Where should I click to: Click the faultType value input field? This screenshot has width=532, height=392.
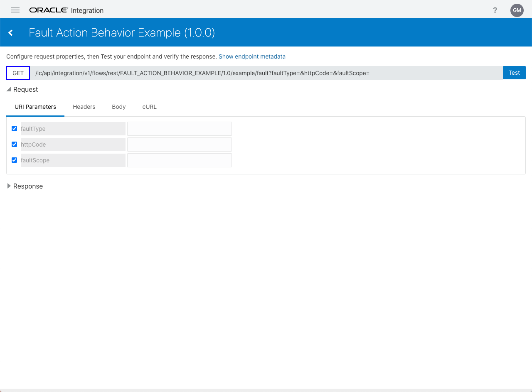[179, 129]
